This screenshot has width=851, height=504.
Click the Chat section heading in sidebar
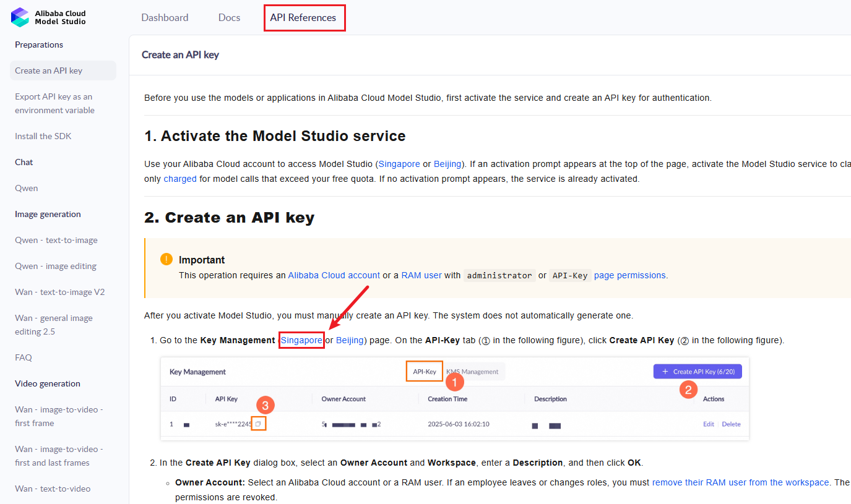24,162
